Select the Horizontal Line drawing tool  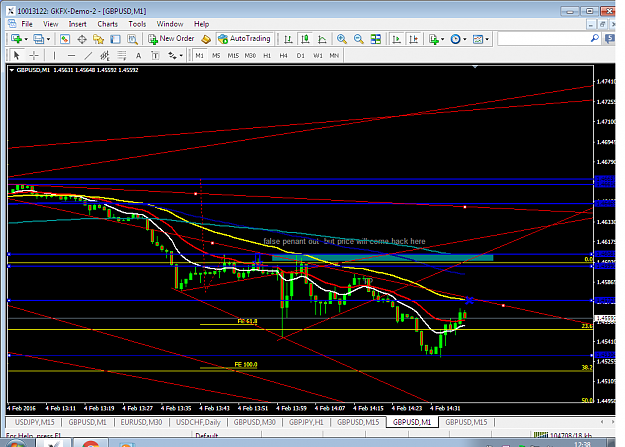point(71,55)
